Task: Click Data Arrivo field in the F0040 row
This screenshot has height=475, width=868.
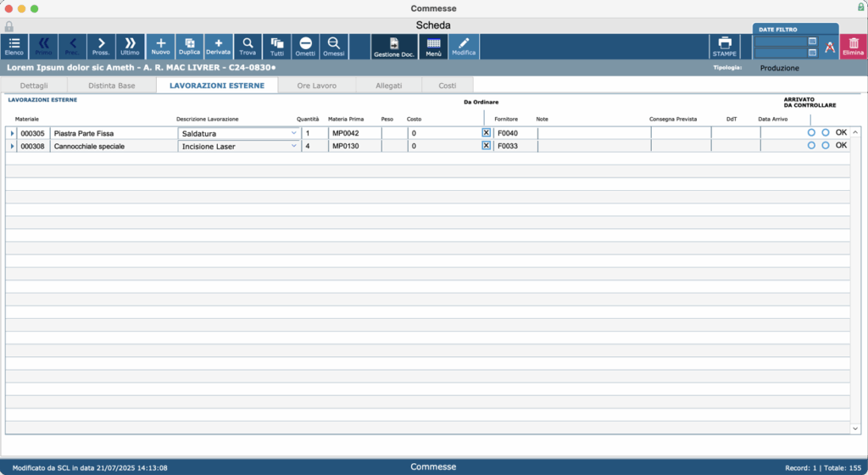Action: (782, 133)
